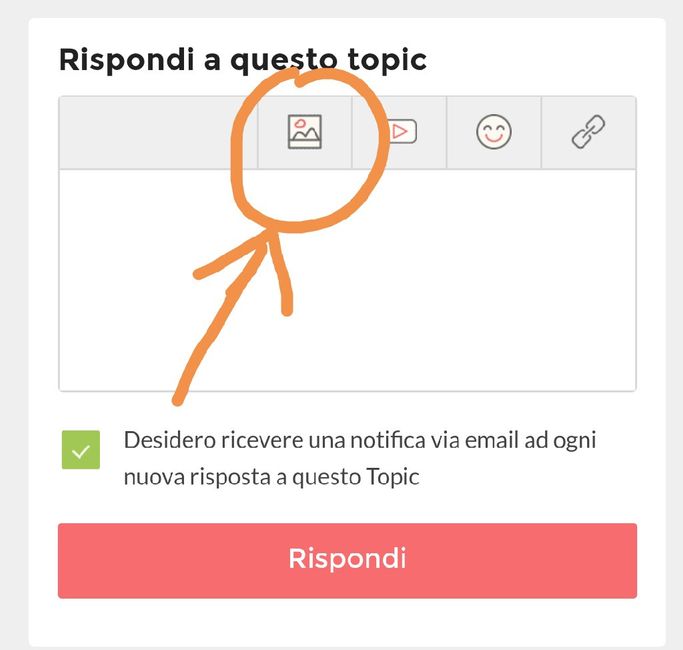Image resolution: width=683 pixels, height=650 pixels.
Task: Toggle the new-reply email notification checkbox
Action: pyautogui.click(x=81, y=450)
